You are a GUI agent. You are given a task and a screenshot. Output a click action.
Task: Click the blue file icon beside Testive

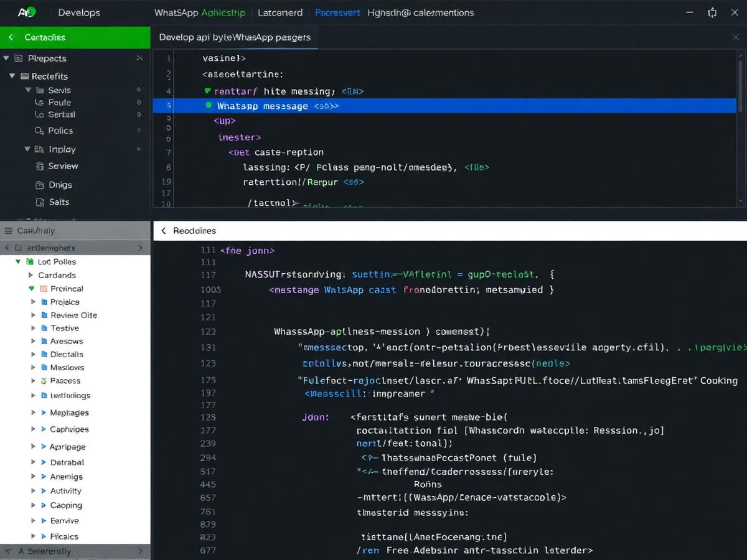click(44, 328)
